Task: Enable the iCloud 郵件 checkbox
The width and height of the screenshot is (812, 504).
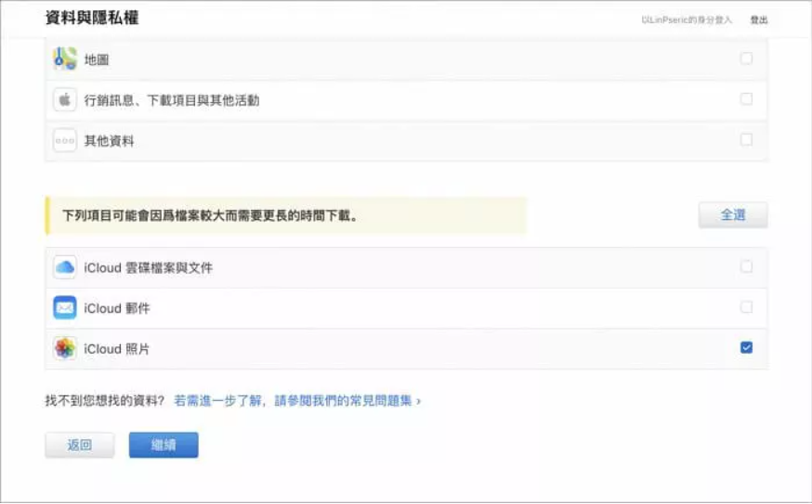Action: (746, 307)
